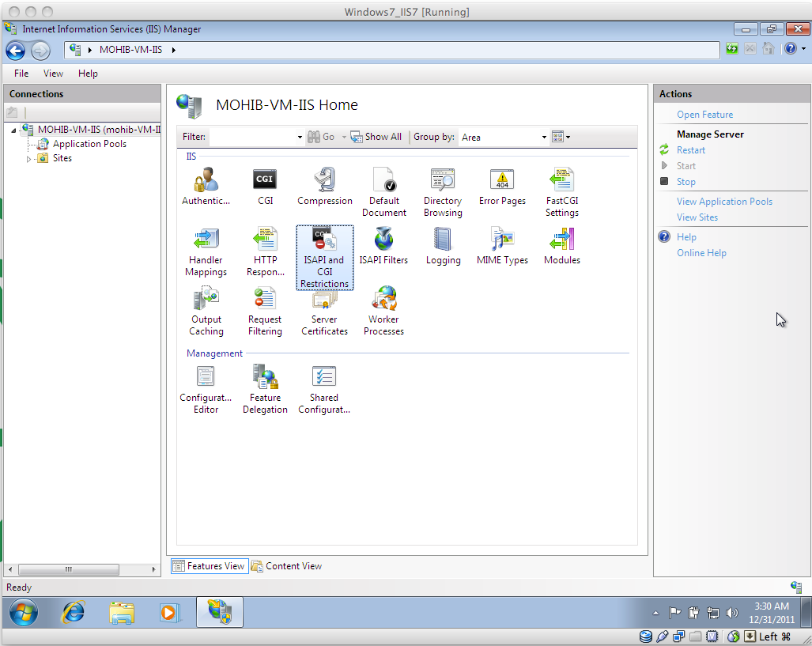Open the Group by Area dropdown

tap(504, 137)
